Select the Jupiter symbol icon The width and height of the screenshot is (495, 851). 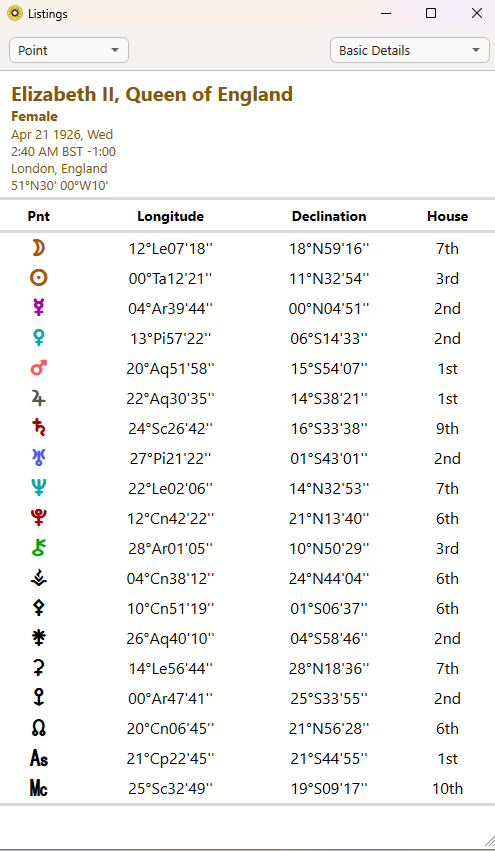pyautogui.click(x=39, y=398)
